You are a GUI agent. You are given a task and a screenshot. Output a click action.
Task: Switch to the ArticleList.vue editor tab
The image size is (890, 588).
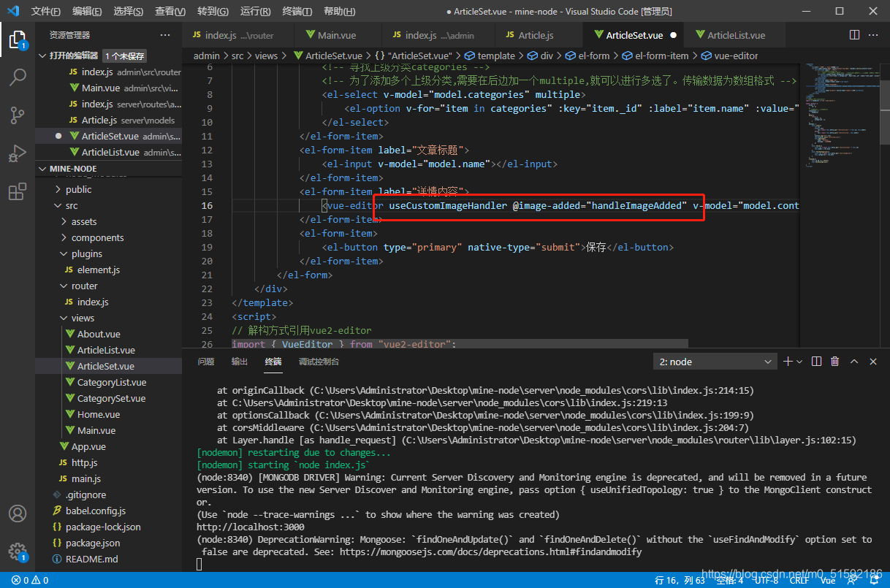[736, 35]
